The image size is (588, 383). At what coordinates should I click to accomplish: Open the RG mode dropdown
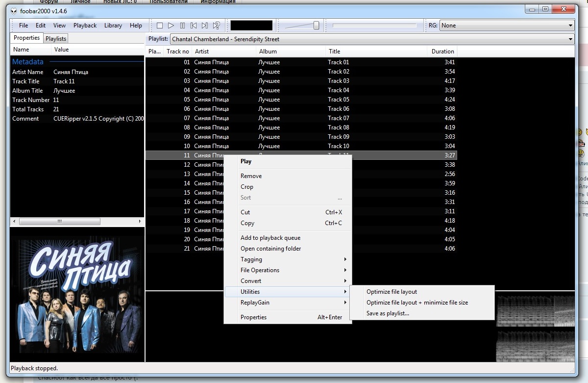(507, 26)
